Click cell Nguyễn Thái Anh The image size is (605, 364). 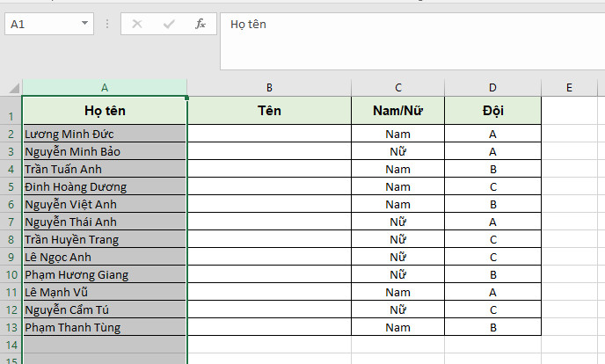[x=105, y=222]
